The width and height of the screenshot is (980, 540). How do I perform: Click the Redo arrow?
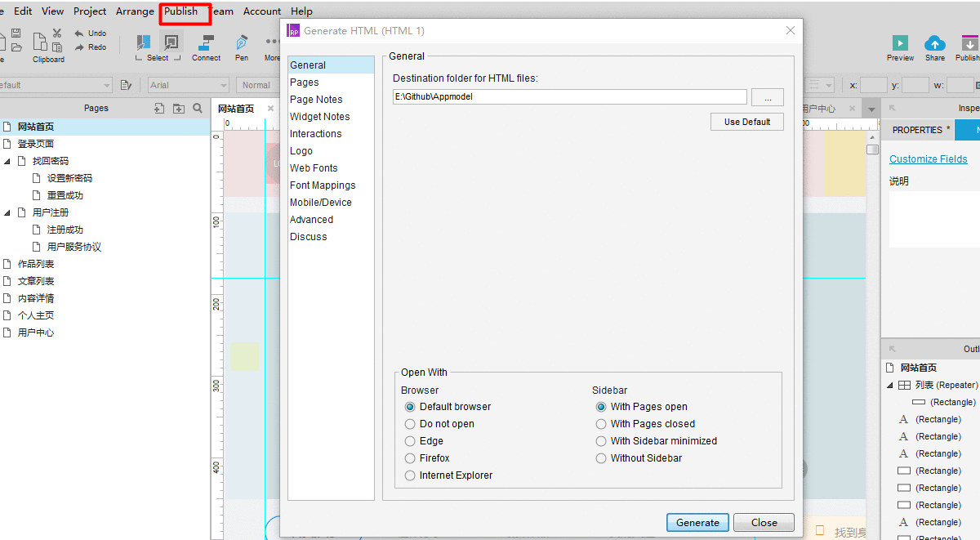point(79,47)
